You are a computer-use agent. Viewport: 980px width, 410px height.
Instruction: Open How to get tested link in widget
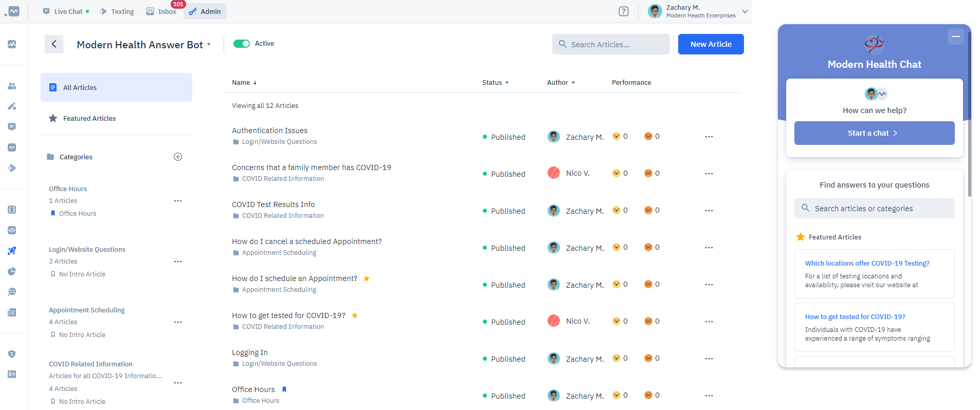click(x=855, y=316)
